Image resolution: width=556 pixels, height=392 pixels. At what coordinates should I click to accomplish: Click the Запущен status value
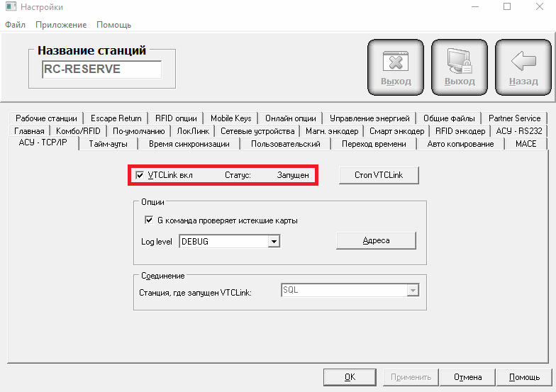(x=293, y=175)
